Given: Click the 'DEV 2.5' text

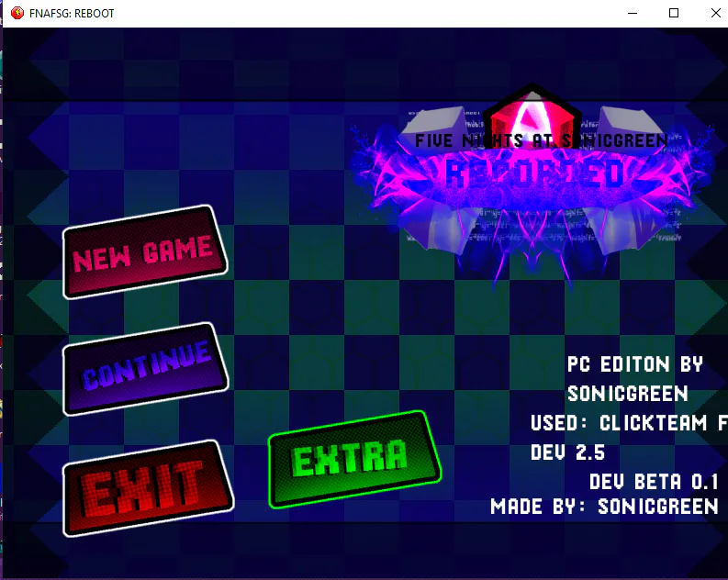Looking at the screenshot, I should [x=568, y=452].
